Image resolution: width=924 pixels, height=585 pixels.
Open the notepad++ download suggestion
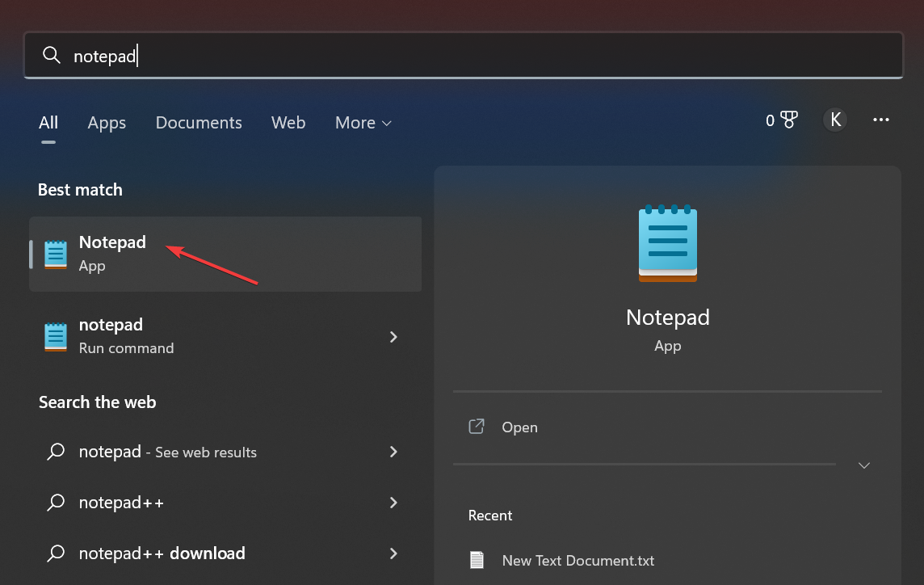click(162, 553)
